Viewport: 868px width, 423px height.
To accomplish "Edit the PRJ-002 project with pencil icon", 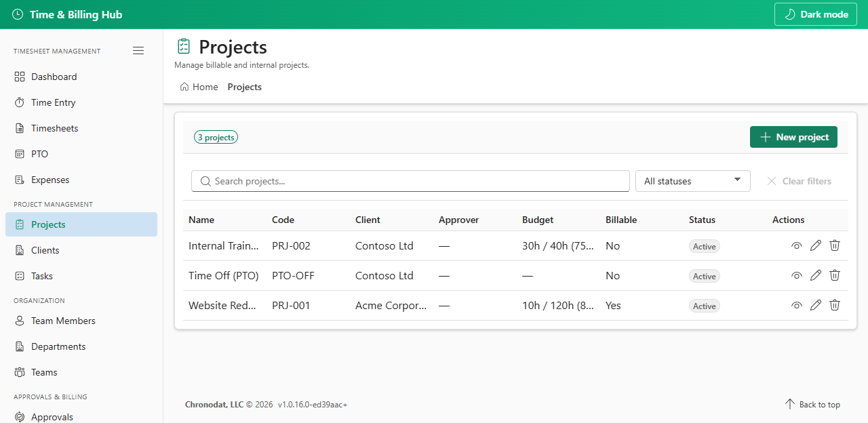I will click(816, 245).
